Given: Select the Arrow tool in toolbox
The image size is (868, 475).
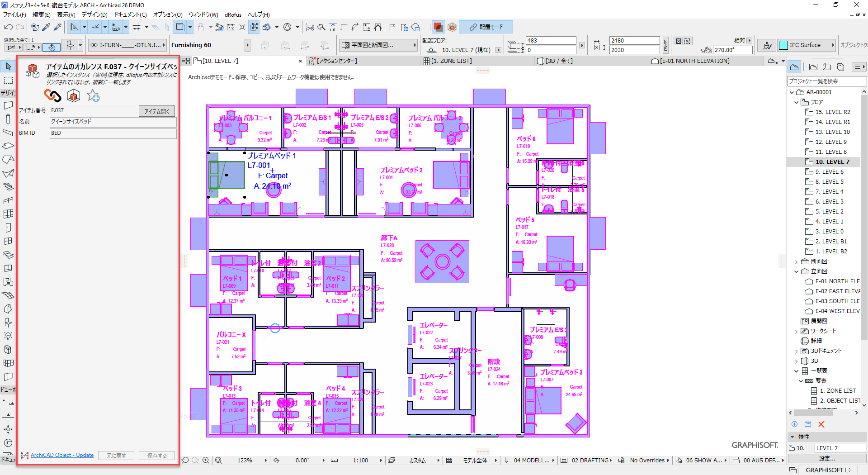Looking at the screenshot, I should [x=8, y=67].
